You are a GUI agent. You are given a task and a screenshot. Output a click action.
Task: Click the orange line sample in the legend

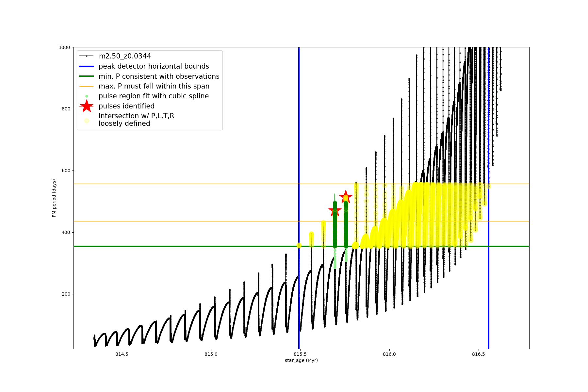tap(87, 86)
